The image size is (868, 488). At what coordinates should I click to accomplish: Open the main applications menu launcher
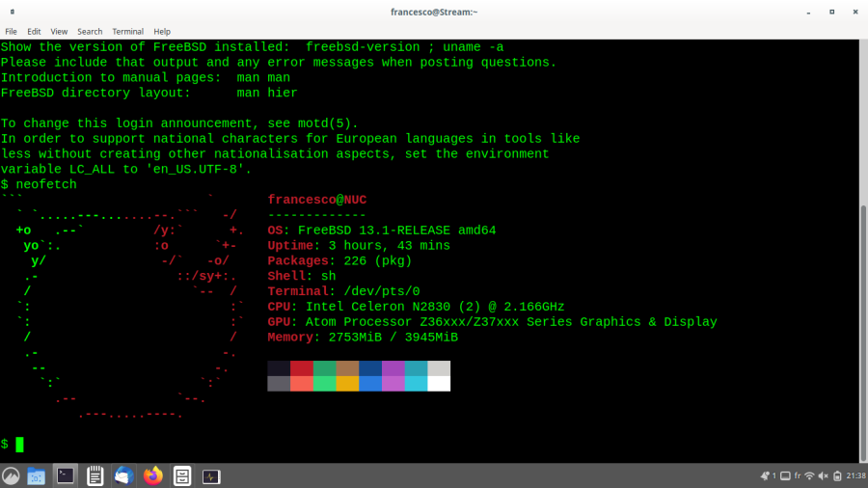11,475
